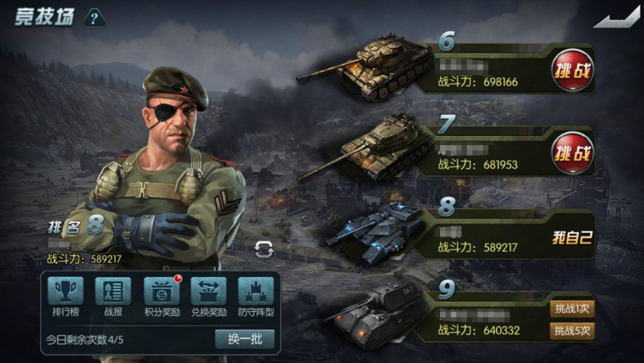Click the question mark help icon

94,19
